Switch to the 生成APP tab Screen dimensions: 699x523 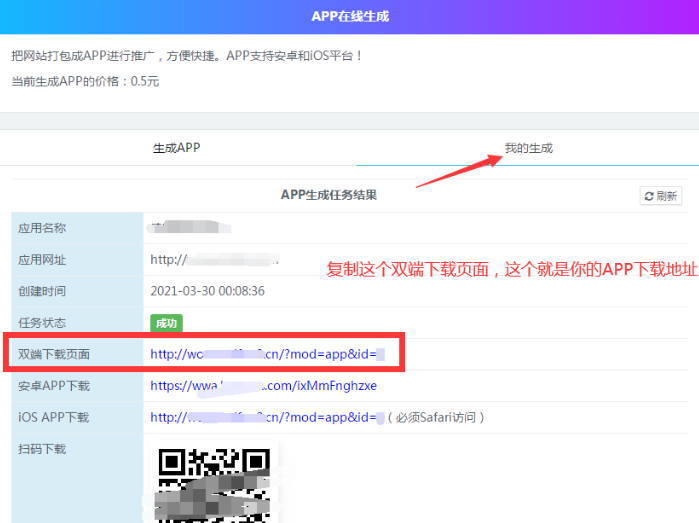click(x=176, y=148)
